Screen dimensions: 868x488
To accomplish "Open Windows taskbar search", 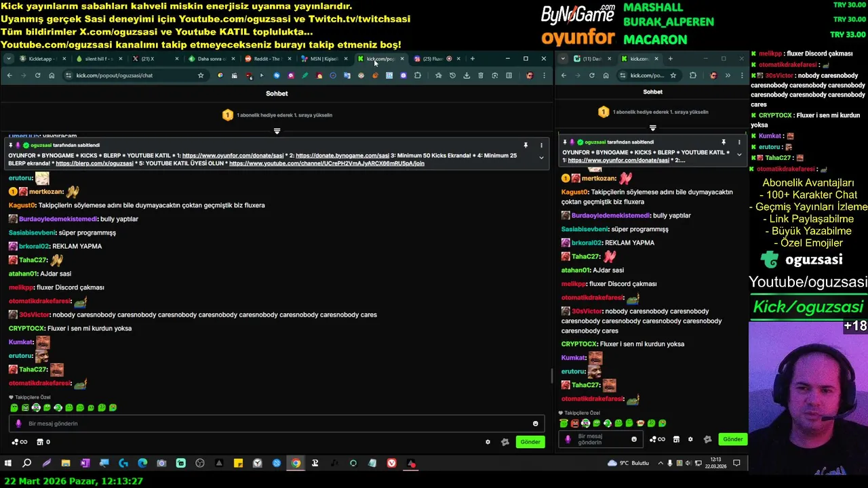I will [x=27, y=464].
